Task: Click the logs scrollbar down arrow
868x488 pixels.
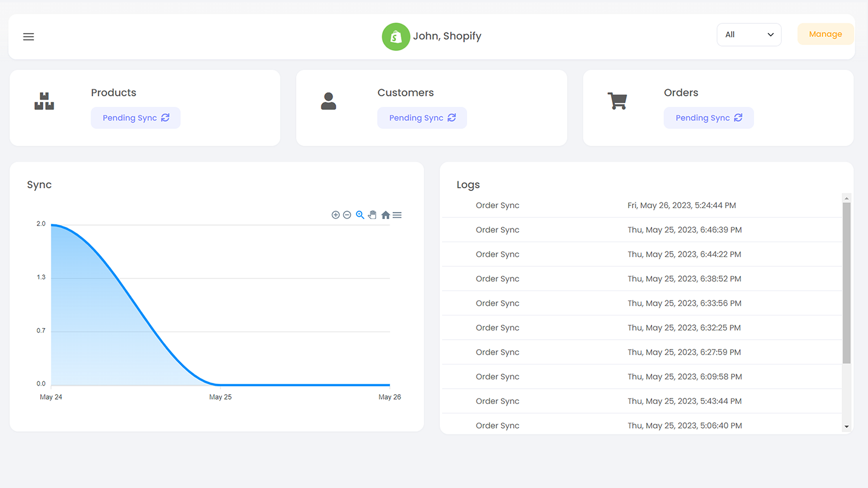Action: pyautogui.click(x=846, y=427)
